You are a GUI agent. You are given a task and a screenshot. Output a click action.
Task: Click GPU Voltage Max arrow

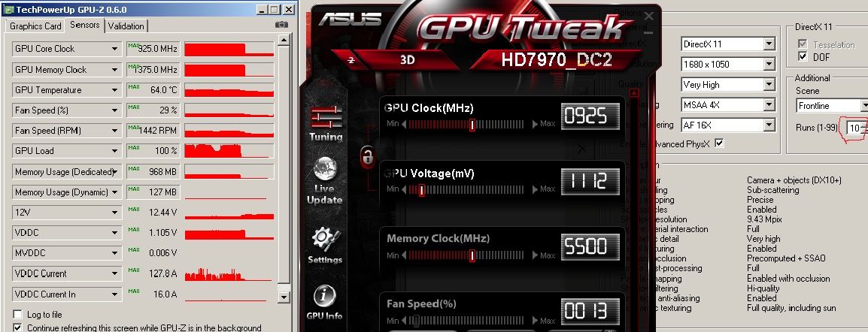tap(535, 189)
